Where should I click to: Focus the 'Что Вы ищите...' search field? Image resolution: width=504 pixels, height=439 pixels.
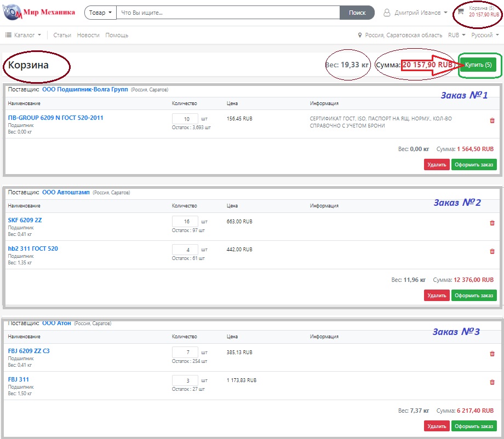coord(228,13)
